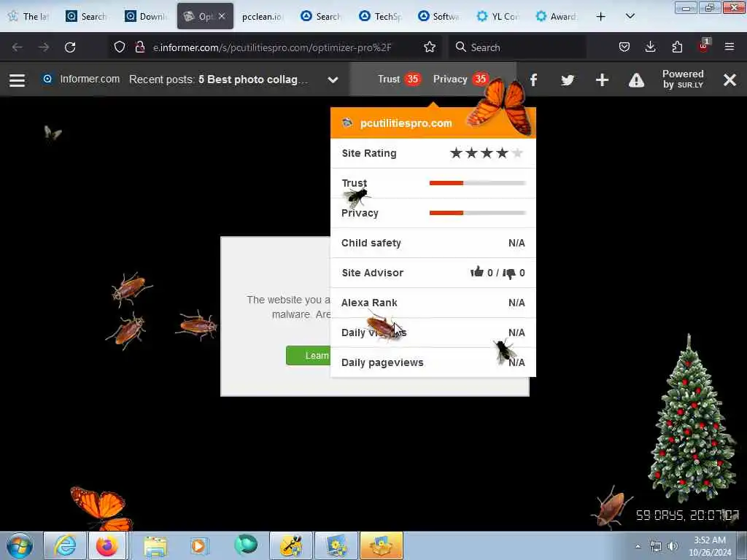747x560 pixels.
Task: Open Windows Explorer folder taskbar icon
Action: 155,546
